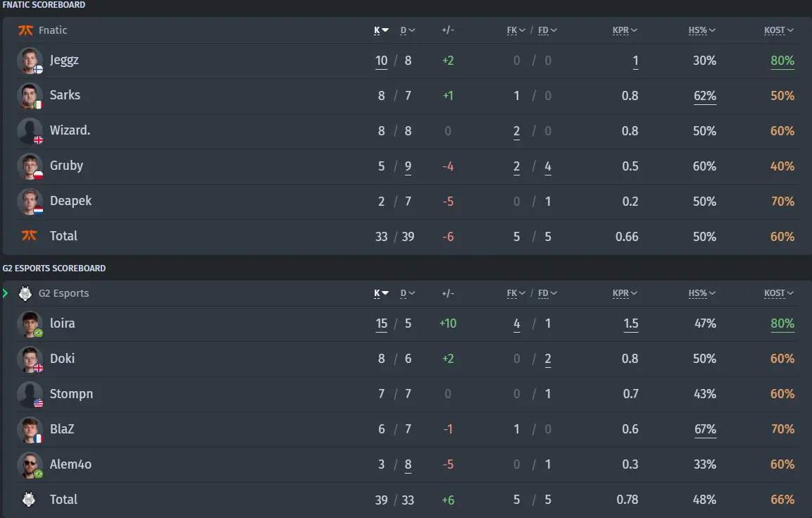Sort Fnatic table by FK column
Screen dimensions: 812x518
pyautogui.click(x=516, y=30)
